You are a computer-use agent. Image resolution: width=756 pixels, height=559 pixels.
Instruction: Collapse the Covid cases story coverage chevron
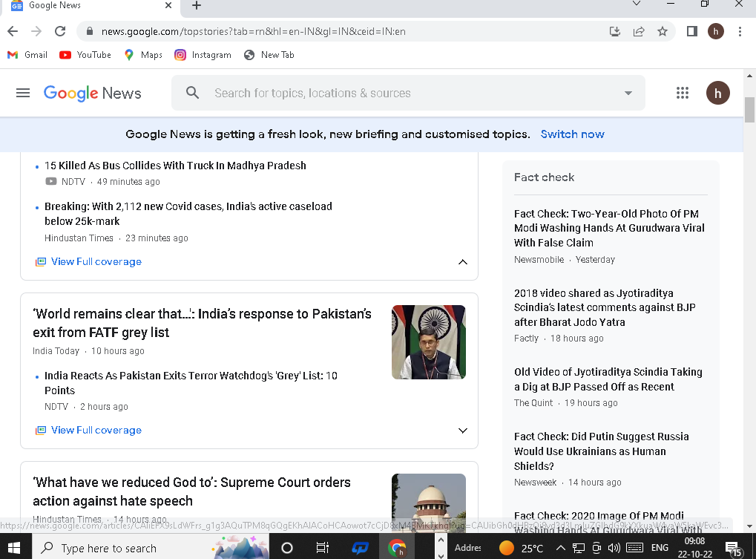click(x=463, y=262)
